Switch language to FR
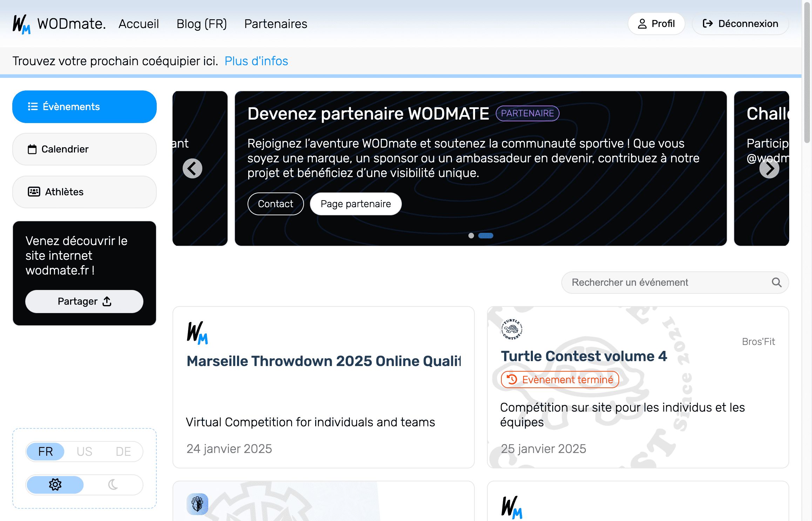Viewport: 812px width, 521px height. (46, 451)
